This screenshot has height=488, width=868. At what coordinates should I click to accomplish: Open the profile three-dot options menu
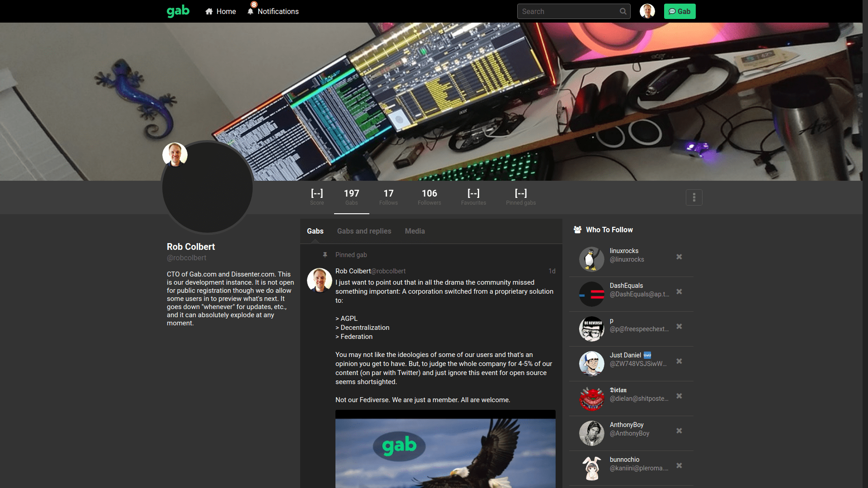(x=694, y=197)
